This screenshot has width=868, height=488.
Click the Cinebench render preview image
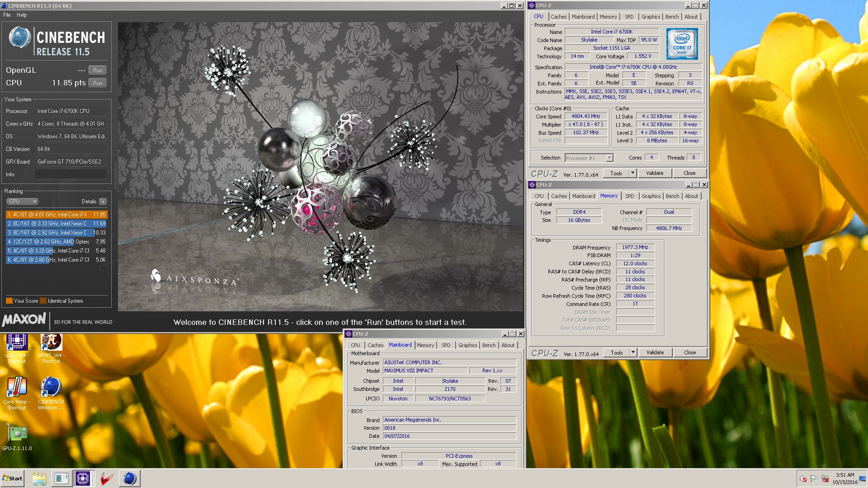(x=321, y=166)
